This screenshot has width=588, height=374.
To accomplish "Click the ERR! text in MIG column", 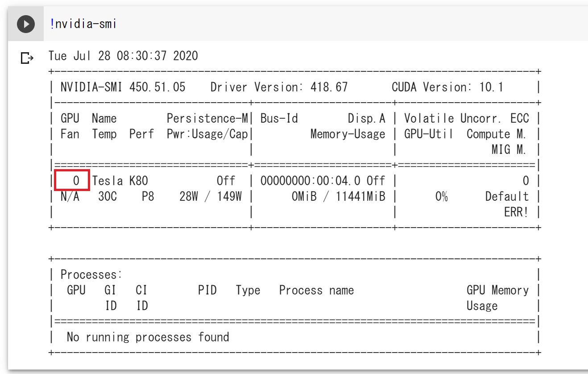I will (516, 212).
